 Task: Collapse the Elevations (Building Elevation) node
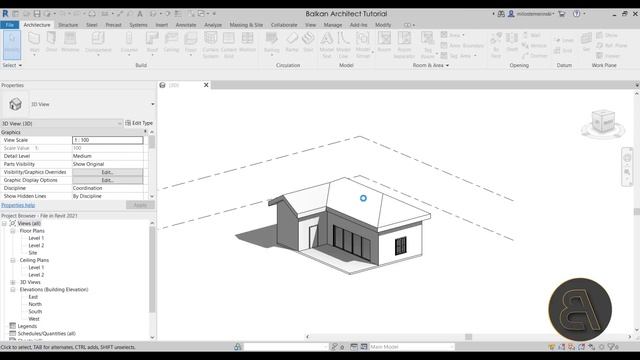tap(13, 289)
